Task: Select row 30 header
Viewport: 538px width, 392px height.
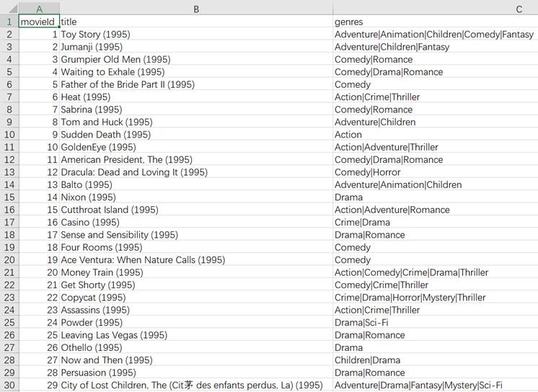Action: pyautogui.click(x=9, y=385)
